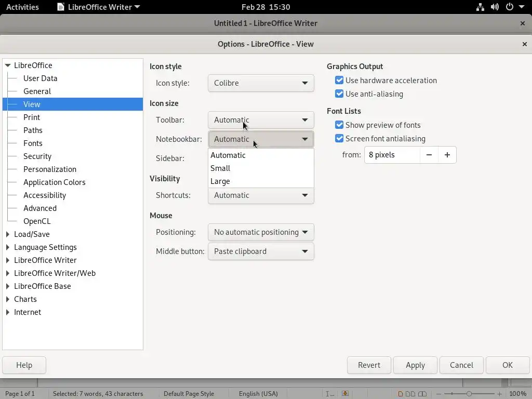Image resolution: width=532 pixels, height=399 pixels.
Task: Expand the LibreOffice Writer tree node
Action: pos(7,260)
